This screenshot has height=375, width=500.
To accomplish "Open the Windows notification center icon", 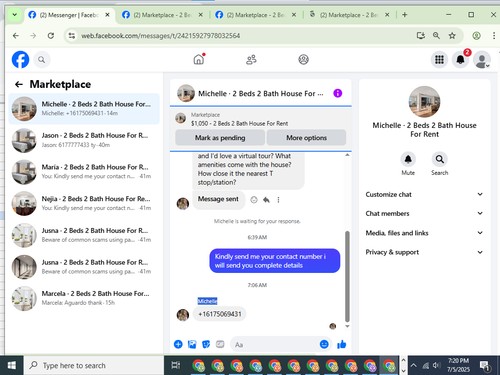I will (x=485, y=366).
